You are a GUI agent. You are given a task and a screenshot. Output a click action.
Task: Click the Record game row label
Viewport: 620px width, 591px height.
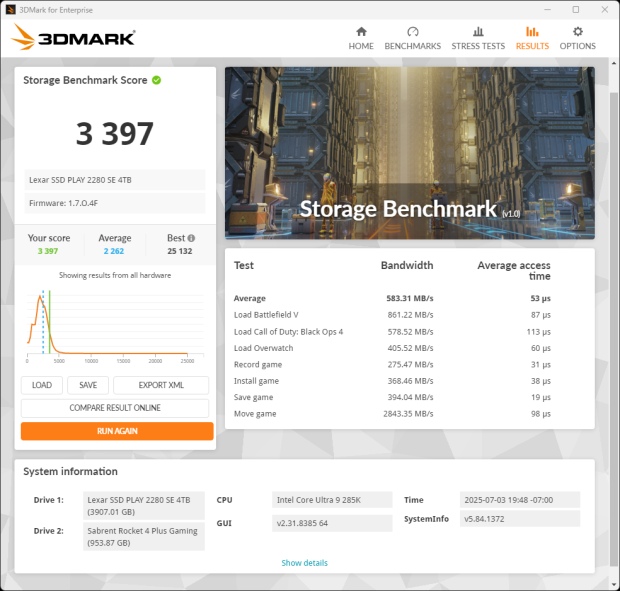(258, 364)
